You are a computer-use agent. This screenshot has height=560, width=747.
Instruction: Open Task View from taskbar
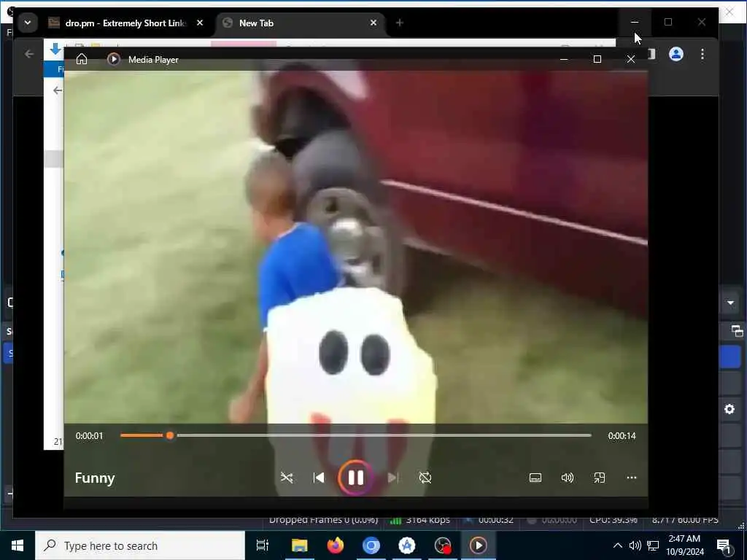(x=263, y=545)
